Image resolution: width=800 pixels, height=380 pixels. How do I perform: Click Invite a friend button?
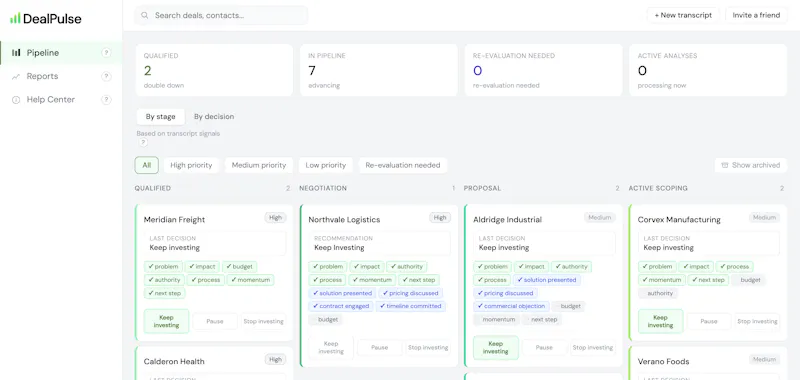[x=756, y=15]
